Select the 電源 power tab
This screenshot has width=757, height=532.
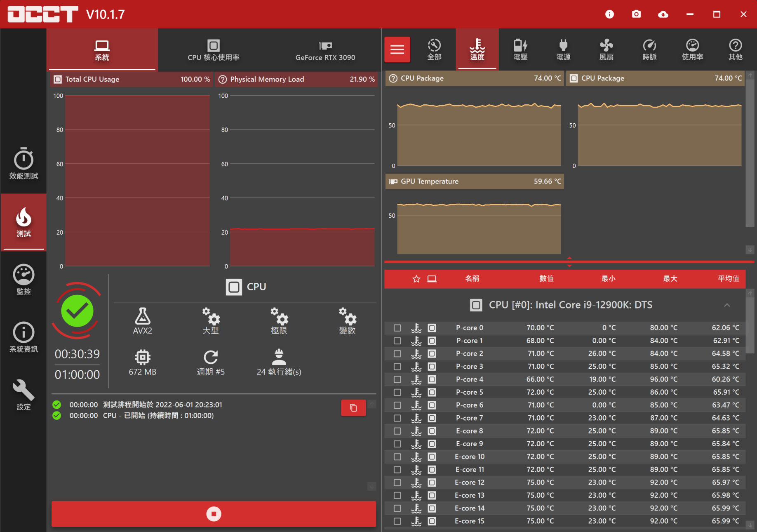(563, 49)
